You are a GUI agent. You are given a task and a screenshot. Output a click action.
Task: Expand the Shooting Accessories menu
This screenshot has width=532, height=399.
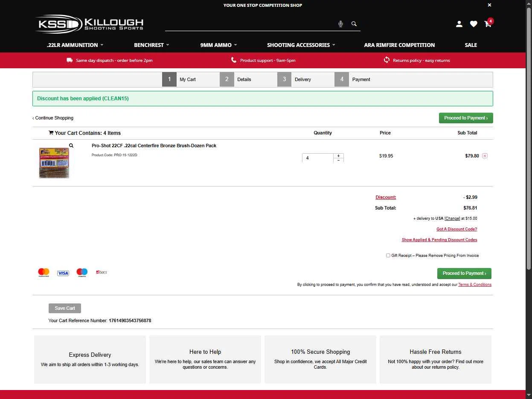coord(301,45)
